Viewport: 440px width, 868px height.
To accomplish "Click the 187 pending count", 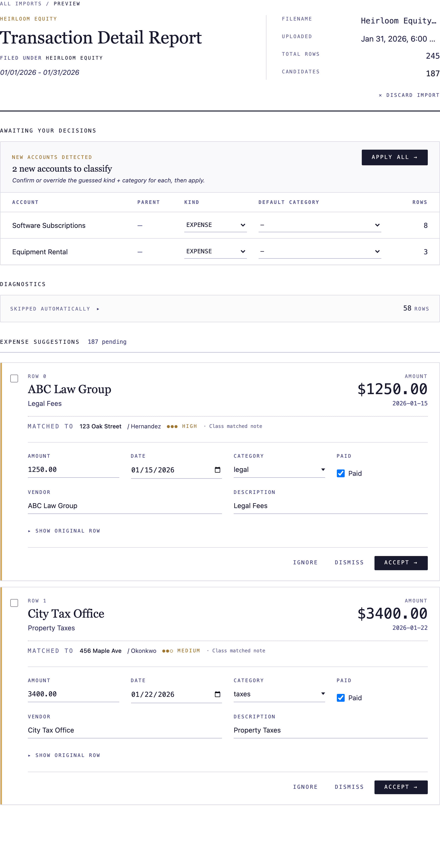I will [107, 342].
